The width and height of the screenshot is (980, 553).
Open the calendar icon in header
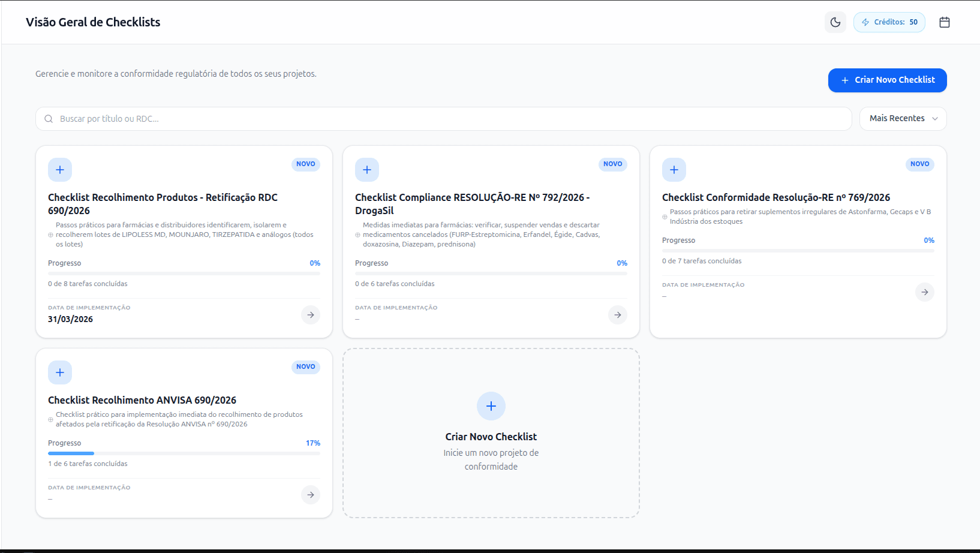[x=944, y=22]
